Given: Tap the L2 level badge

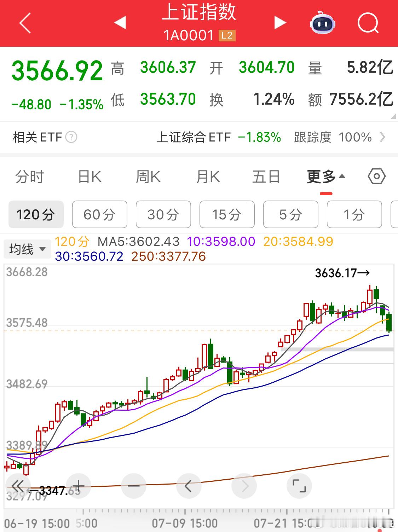Looking at the screenshot, I should point(227,35).
